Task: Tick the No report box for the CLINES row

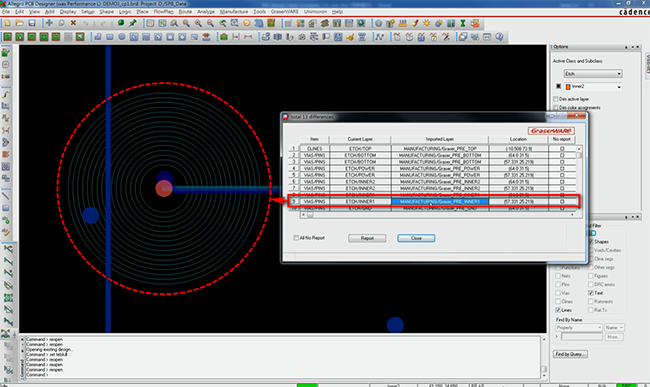Action: pyautogui.click(x=562, y=148)
